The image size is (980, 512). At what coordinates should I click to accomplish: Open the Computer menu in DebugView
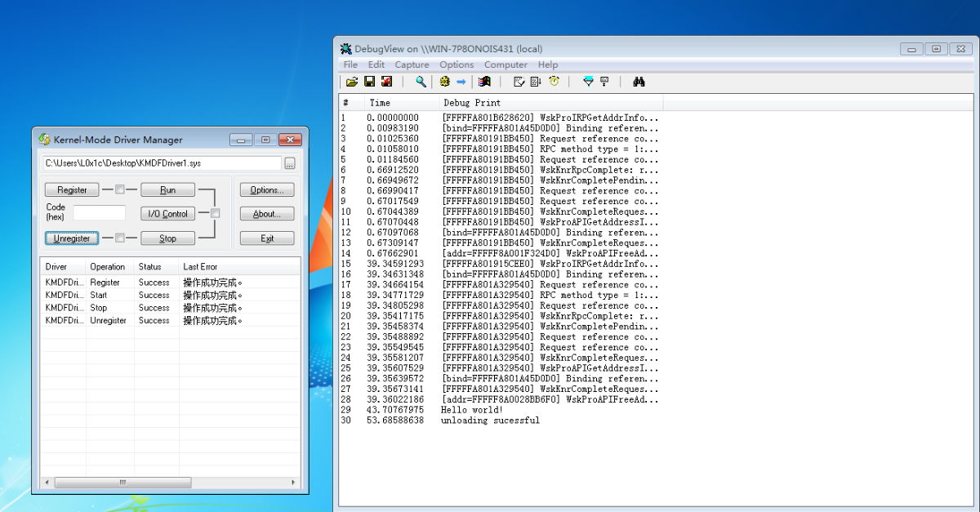[506, 65]
